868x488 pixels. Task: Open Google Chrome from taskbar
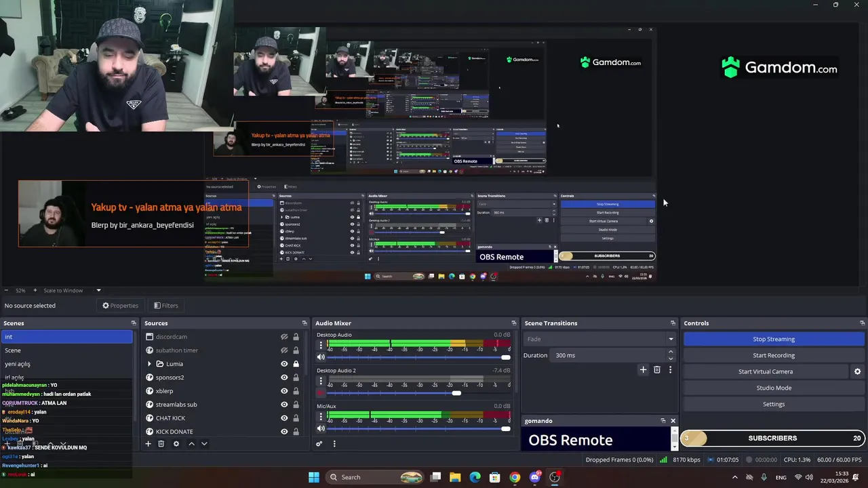point(515,477)
